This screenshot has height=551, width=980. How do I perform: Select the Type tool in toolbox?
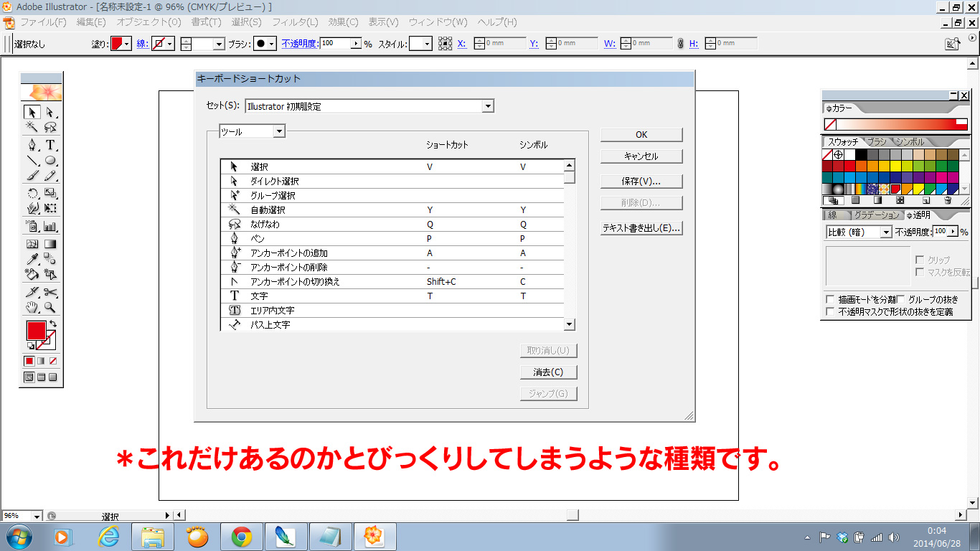pos(50,144)
